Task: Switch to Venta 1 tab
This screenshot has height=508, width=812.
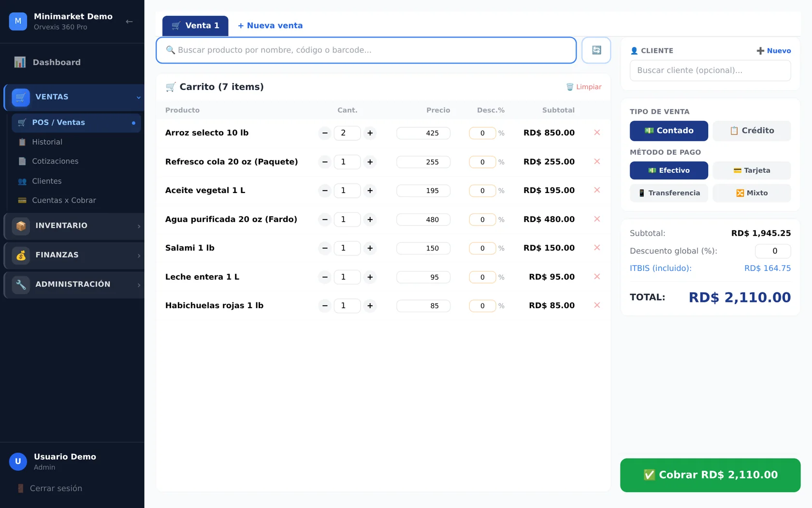Action: coord(195,26)
